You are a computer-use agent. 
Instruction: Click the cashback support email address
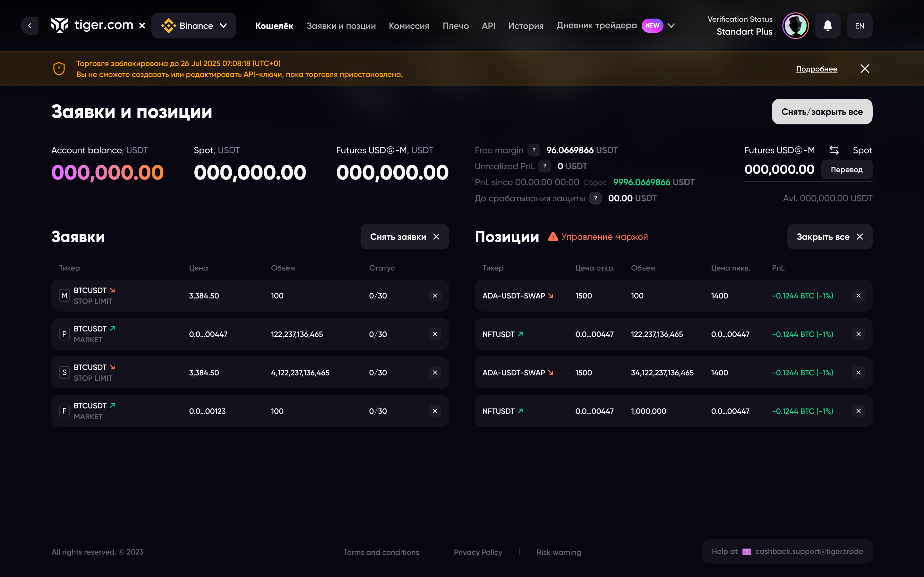(x=809, y=551)
